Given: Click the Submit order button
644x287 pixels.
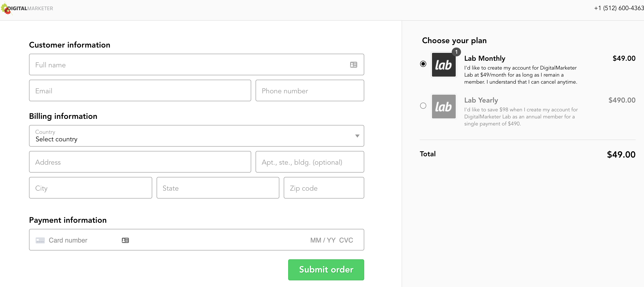Looking at the screenshot, I should 326,269.
